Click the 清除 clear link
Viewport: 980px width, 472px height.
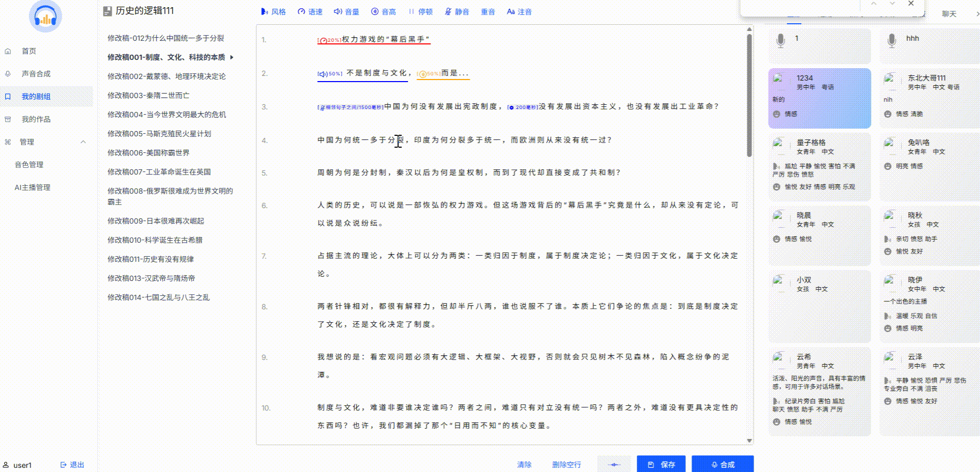click(524, 465)
